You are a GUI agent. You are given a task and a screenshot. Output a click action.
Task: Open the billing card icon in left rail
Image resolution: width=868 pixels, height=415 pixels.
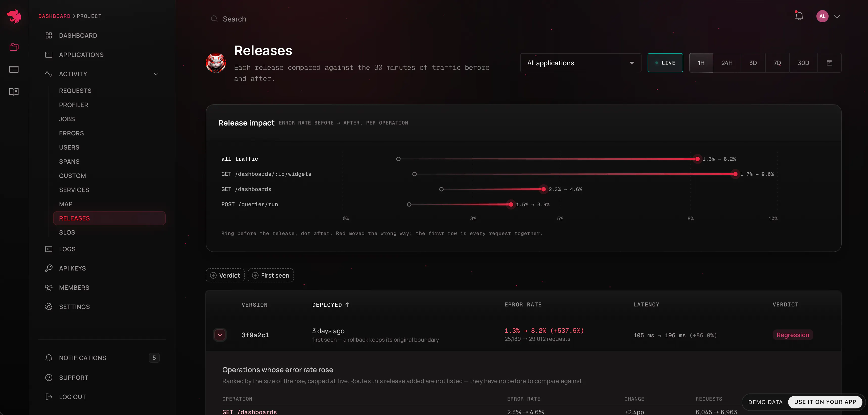(x=14, y=70)
